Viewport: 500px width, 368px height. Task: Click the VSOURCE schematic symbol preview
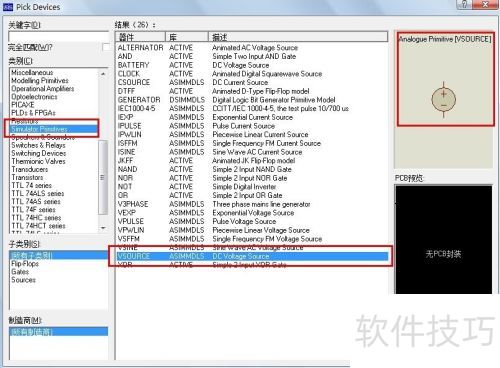pos(443,99)
